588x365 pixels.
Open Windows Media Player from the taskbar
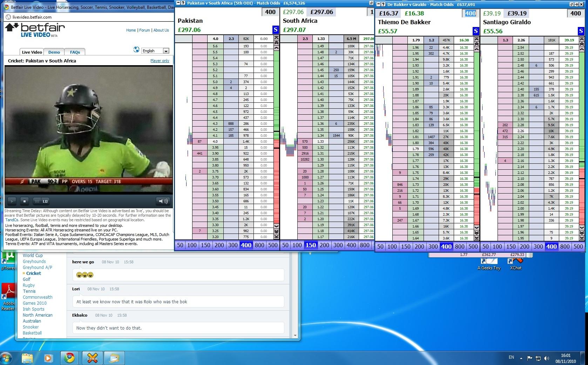(48, 358)
